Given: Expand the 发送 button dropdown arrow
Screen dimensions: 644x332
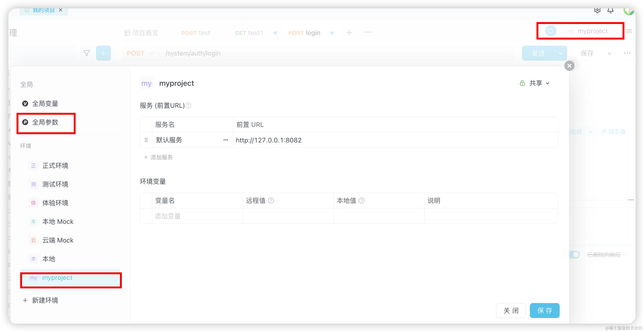Looking at the screenshot, I should (x=561, y=53).
